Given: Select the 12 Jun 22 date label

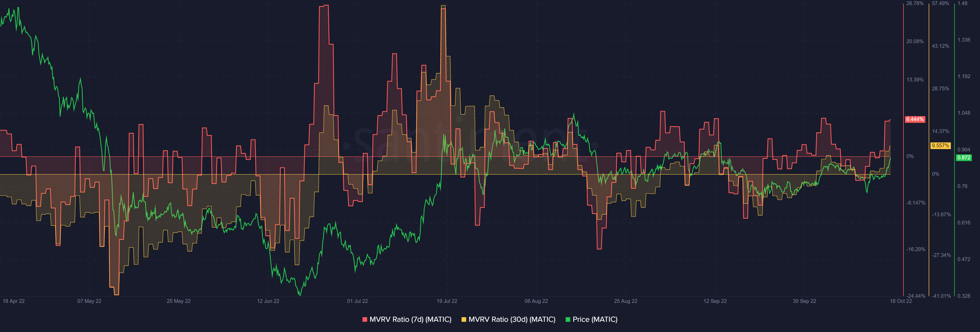Looking at the screenshot, I should click(268, 301).
